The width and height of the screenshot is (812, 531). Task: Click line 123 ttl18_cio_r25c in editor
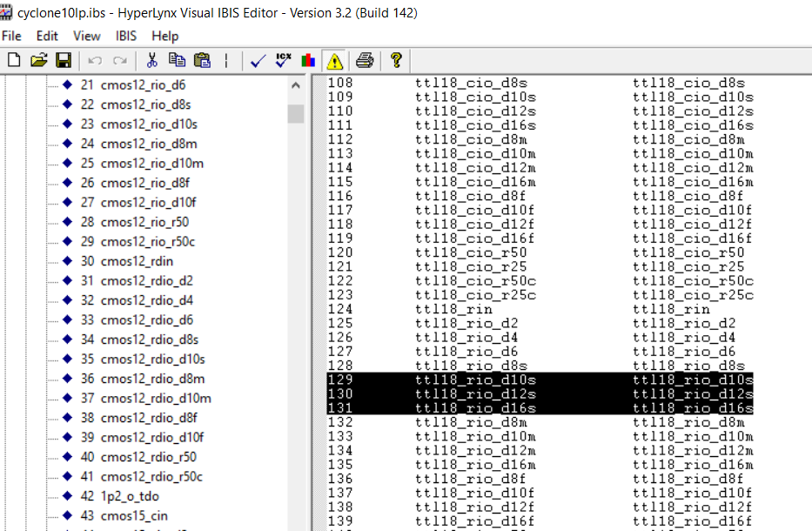tap(540, 295)
